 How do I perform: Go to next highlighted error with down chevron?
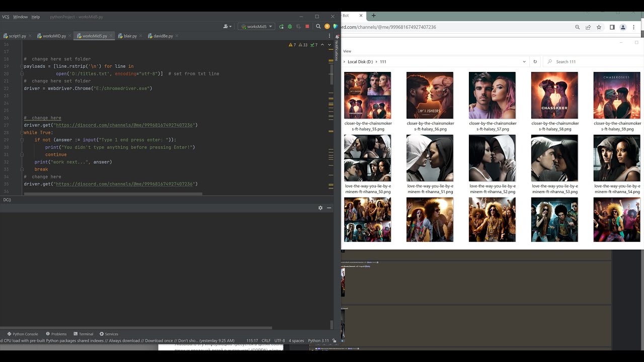tap(330, 45)
